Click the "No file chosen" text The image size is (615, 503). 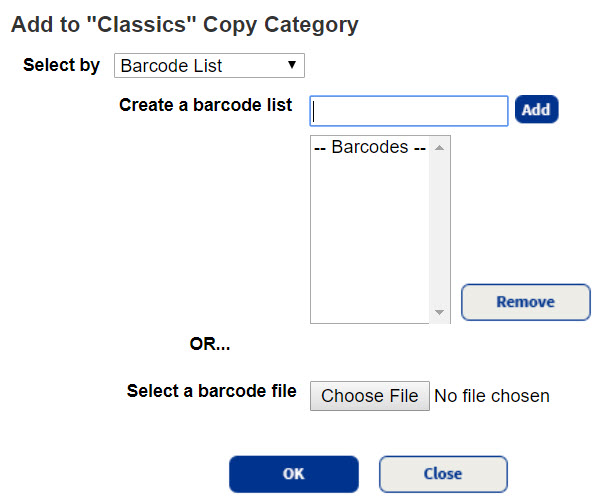coord(492,396)
